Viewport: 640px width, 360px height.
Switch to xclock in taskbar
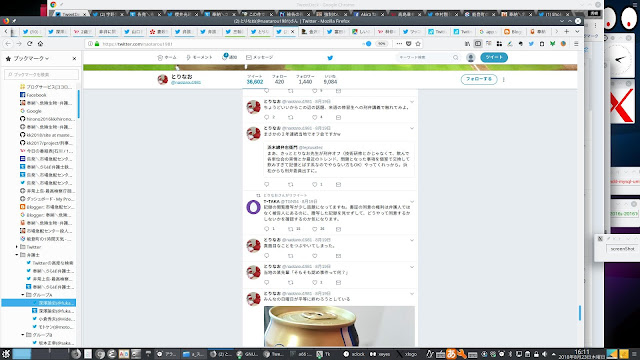coord(355,354)
